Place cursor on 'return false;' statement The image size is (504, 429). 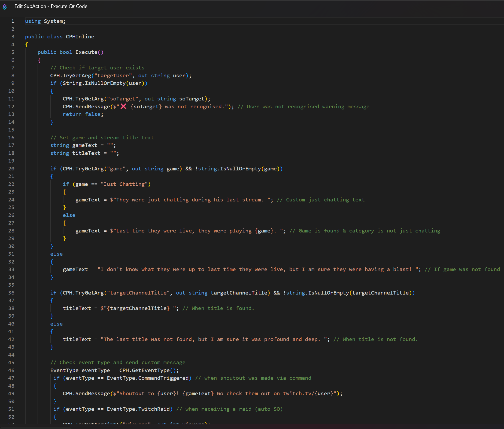coord(83,114)
